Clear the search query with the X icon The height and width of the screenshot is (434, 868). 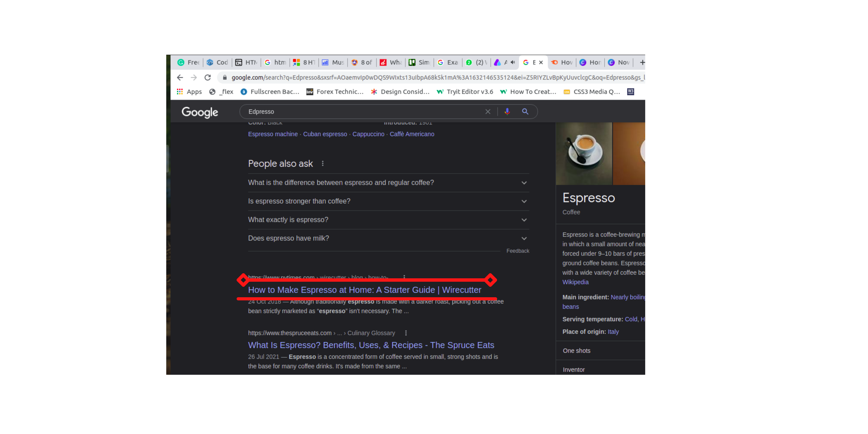[488, 112]
